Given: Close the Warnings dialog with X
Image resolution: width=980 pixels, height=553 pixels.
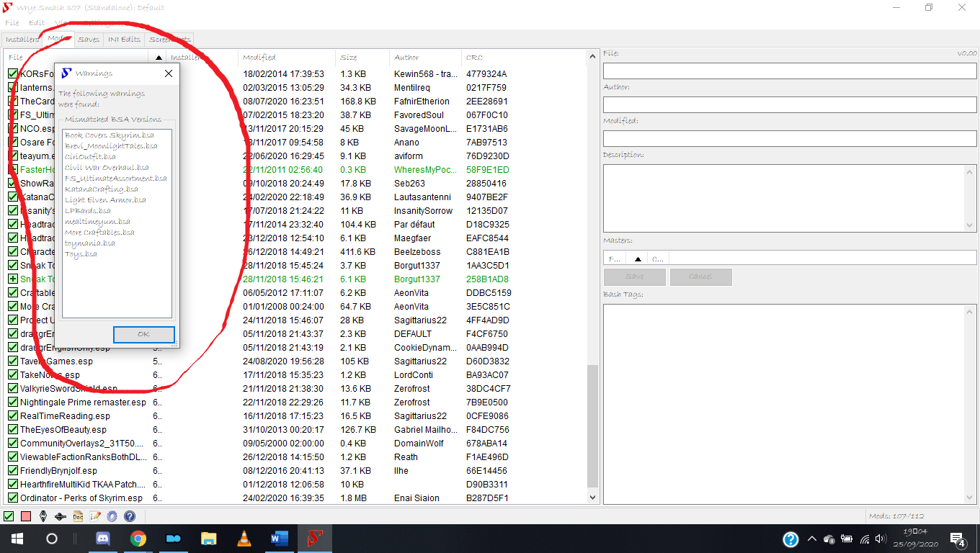Looking at the screenshot, I should point(169,73).
